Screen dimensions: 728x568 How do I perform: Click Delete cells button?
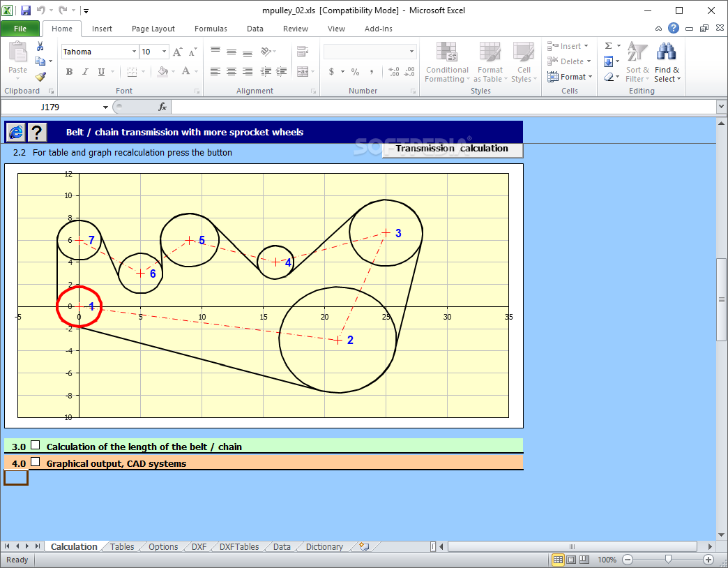coord(569,61)
